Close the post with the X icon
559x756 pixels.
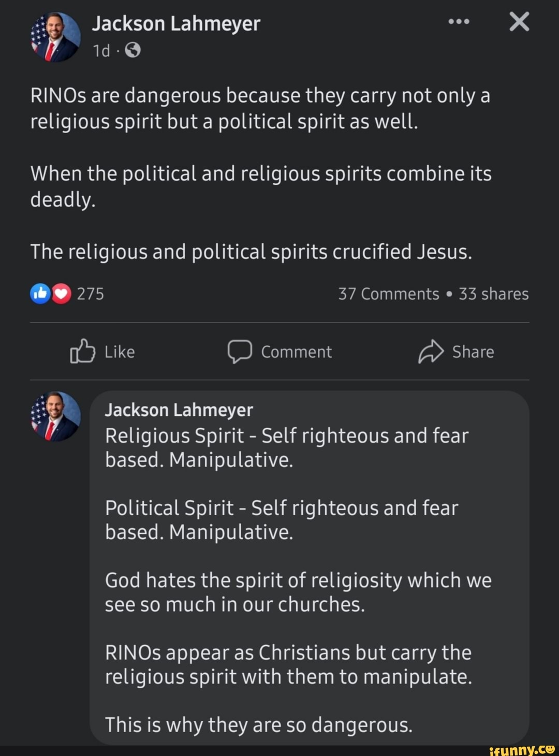[519, 22]
